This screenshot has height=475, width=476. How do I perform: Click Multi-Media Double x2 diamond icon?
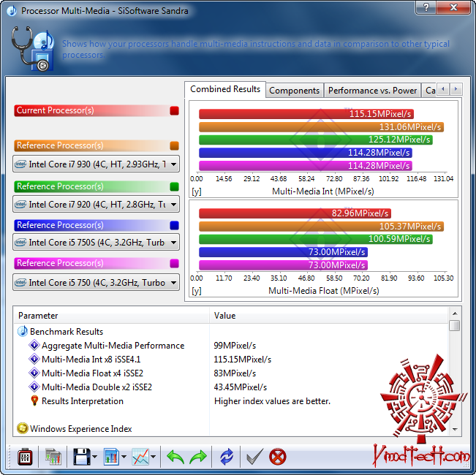(x=34, y=387)
